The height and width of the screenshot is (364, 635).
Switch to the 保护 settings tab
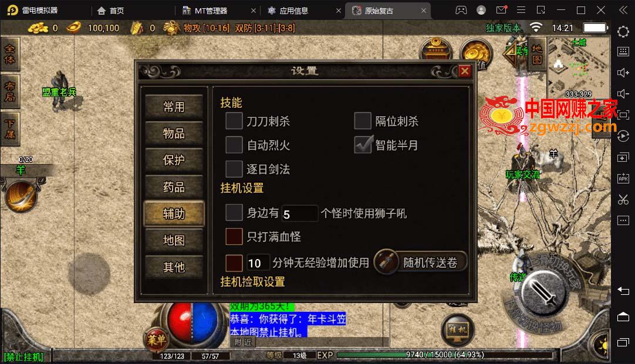click(x=174, y=160)
